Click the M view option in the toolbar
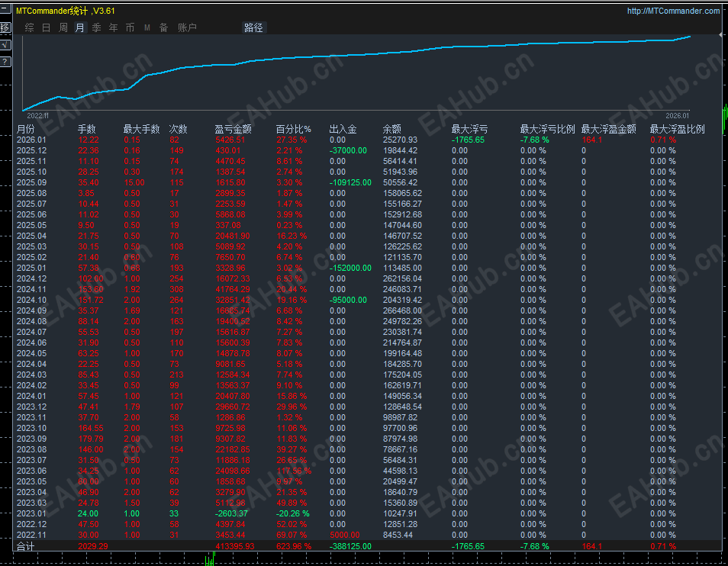 click(147, 27)
